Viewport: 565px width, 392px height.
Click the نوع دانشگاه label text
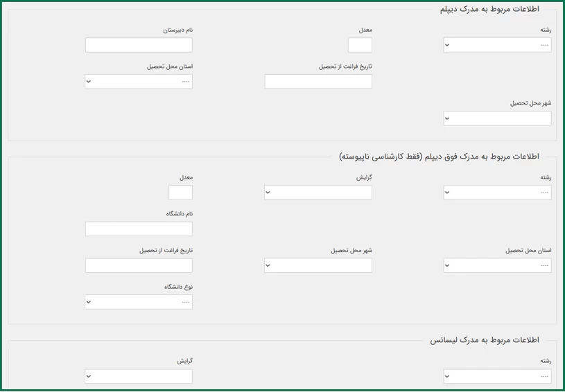[178, 287]
